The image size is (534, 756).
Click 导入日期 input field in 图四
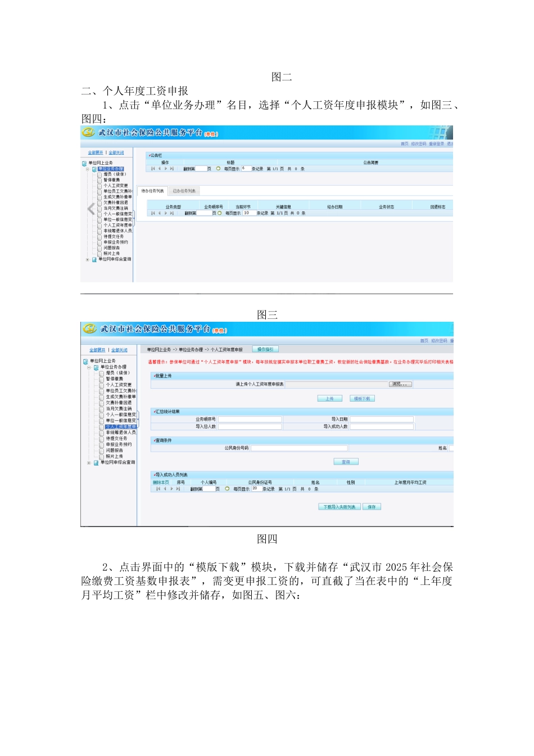[x=382, y=419]
